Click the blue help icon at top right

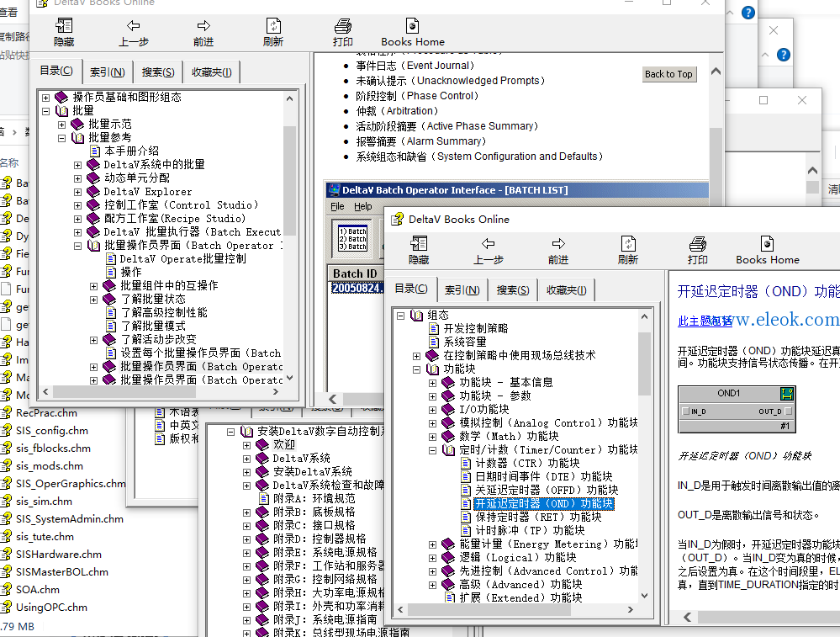coord(748,13)
